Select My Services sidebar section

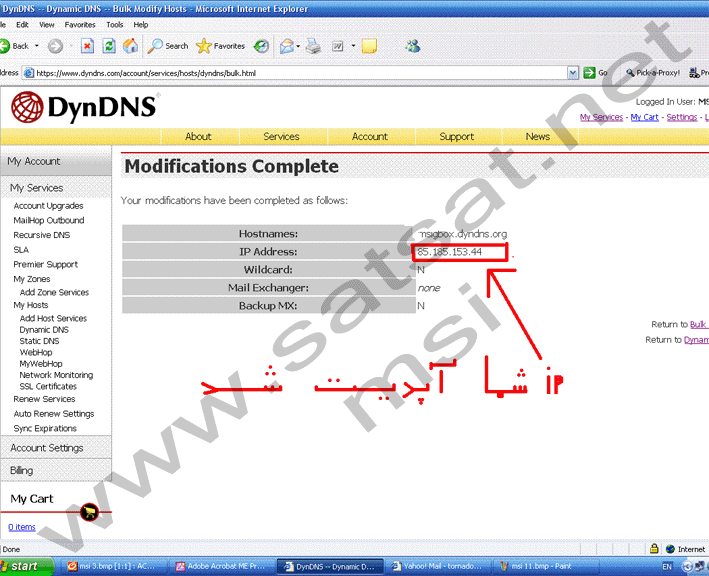tap(56, 188)
